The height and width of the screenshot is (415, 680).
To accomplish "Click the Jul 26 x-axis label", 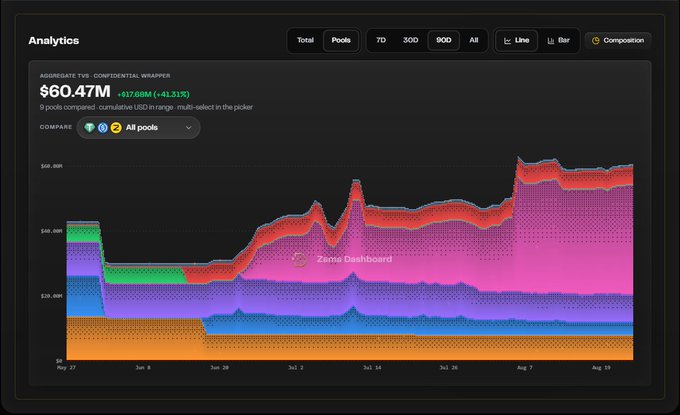I will [448, 367].
